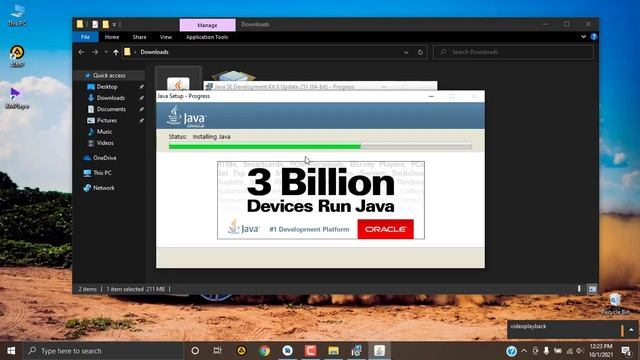Open Music in the navigation pane
Viewport: 640px width, 360px height.
coord(104,131)
